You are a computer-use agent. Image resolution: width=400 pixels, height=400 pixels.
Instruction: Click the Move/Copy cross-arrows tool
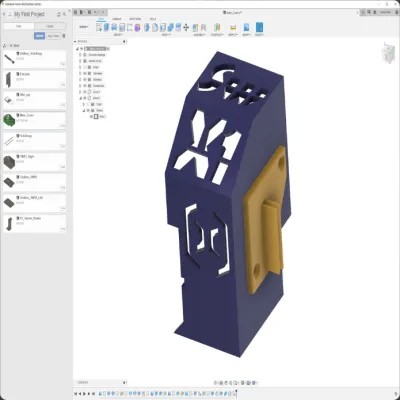coord(186,27)
